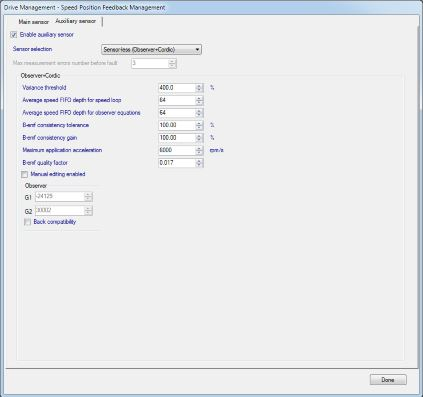Switch to the Main sensor tab
Viewport: 423px width, 397px height.
pyautogui.click(x=34, y=22)
